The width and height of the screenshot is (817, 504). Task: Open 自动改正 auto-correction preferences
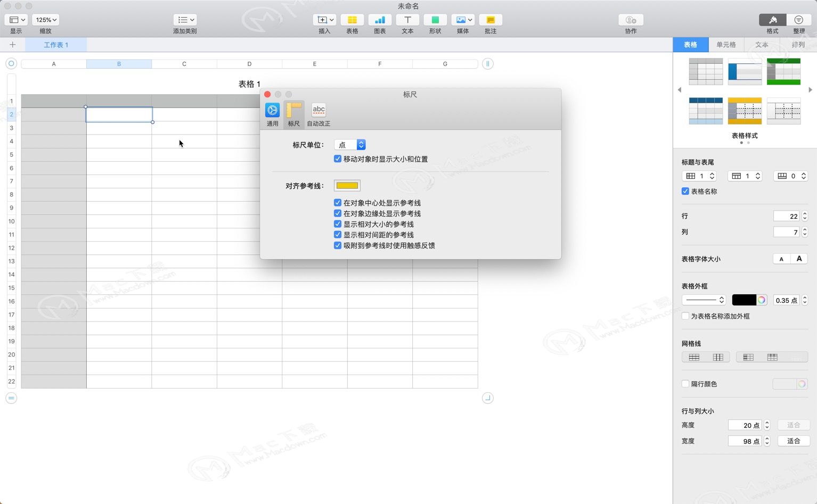click(x=318, y=111)
